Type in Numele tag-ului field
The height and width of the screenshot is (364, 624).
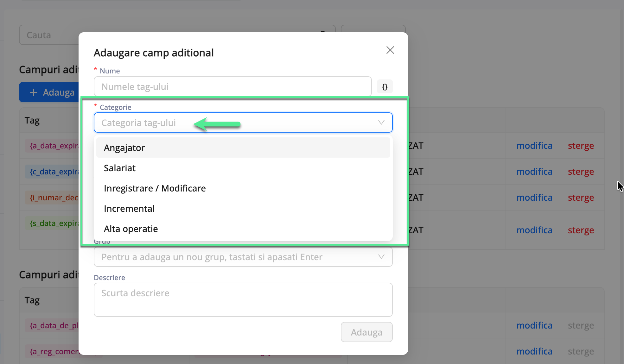pyautogui.click(x=232, y=87)
